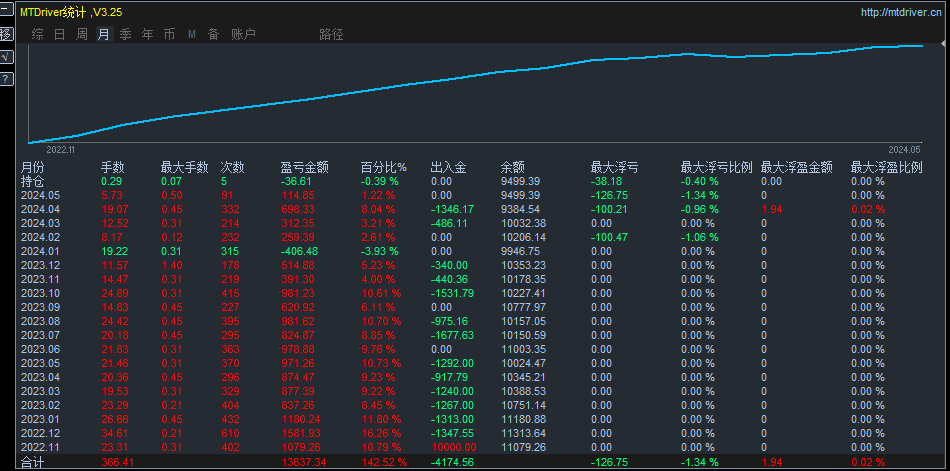The width and height of the screenshot is (950, 471).
Task: Switch to the 综 overview tab
Action: pos(37,35)
